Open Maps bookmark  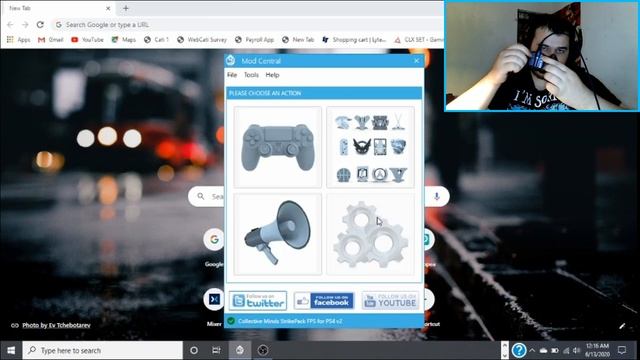124,40
